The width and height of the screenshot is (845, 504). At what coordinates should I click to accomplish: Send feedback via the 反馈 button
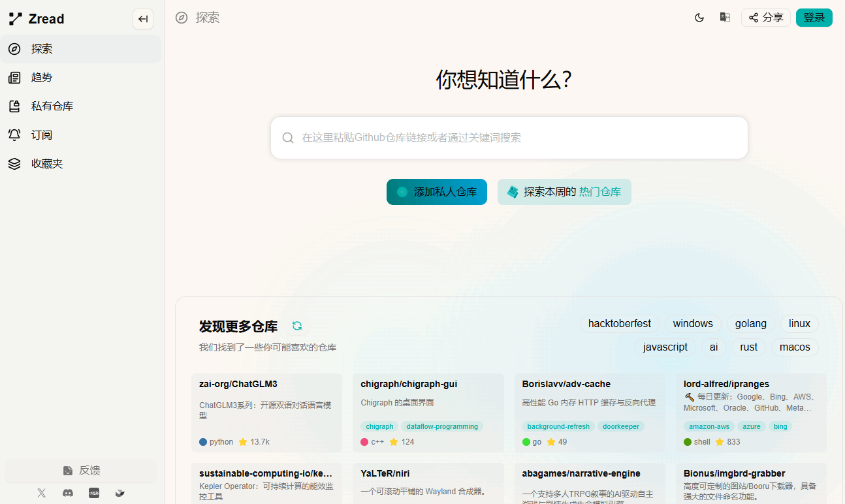coord(81,471)
